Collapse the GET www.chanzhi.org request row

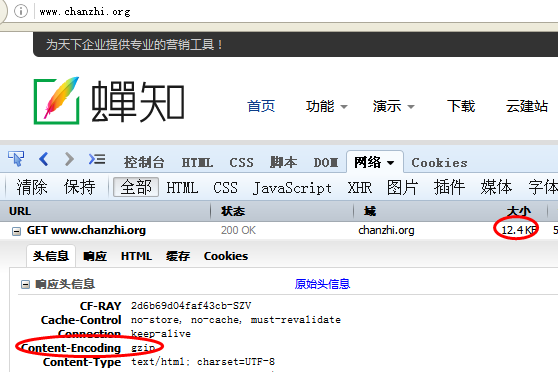(16, 231)
